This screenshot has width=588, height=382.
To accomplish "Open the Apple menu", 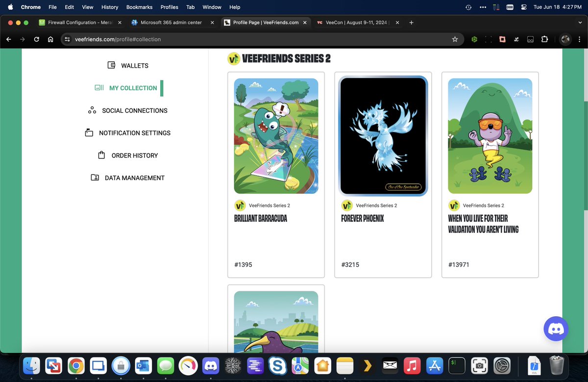I will pos(10,7).
